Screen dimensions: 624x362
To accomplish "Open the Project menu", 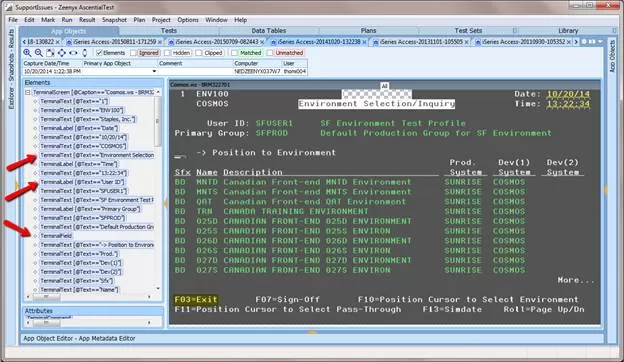I will [x=161, y=20].
